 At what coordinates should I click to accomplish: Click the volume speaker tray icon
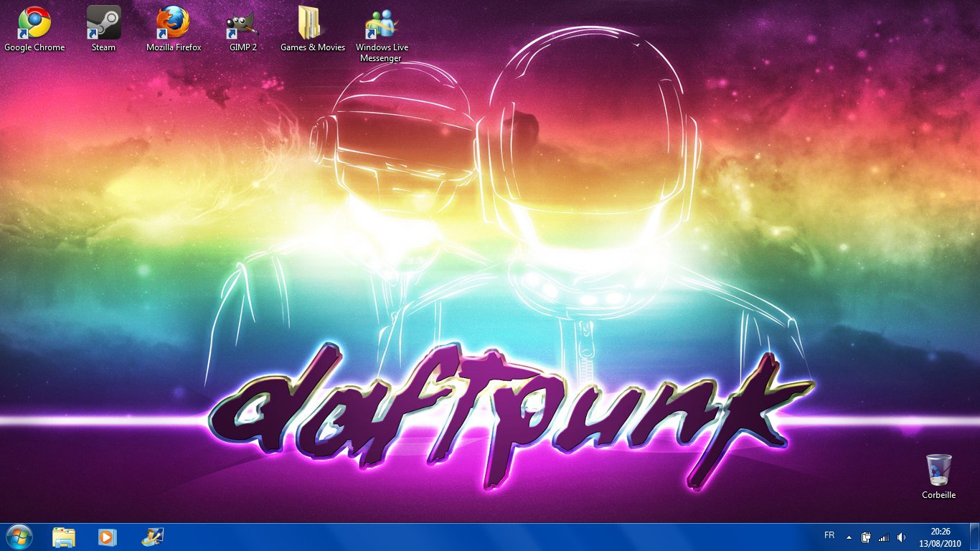click(x=902, y=537)
